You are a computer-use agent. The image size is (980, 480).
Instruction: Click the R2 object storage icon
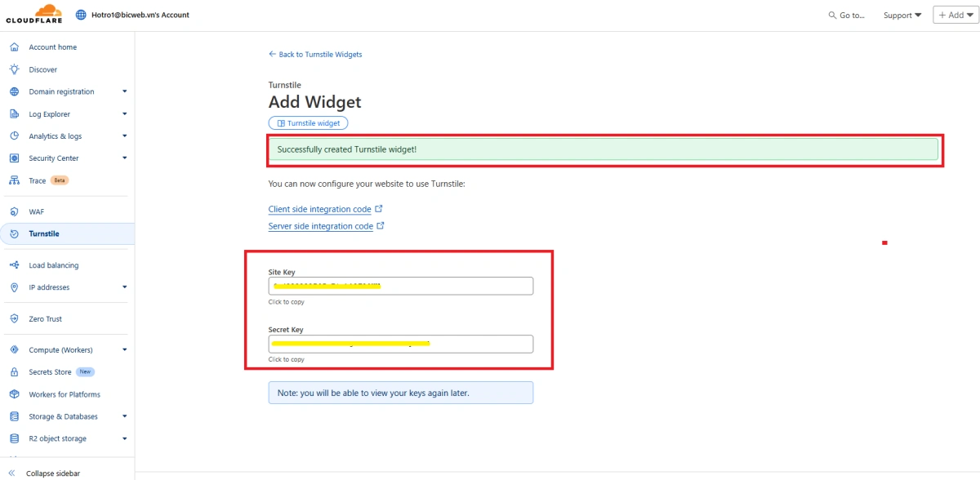click(x=14, y=438)
